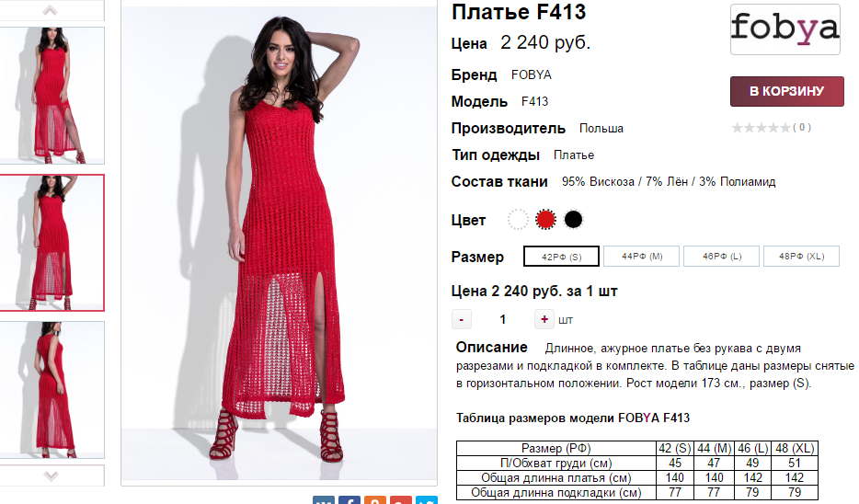
Task: Share via Facebook icon
Action: click(349, 499)
